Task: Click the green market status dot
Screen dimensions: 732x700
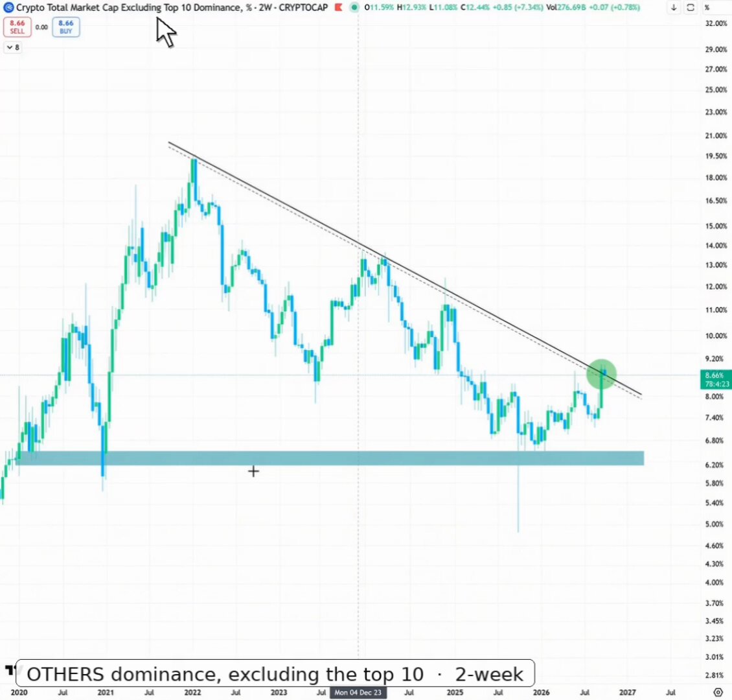Action: [355, 8]
